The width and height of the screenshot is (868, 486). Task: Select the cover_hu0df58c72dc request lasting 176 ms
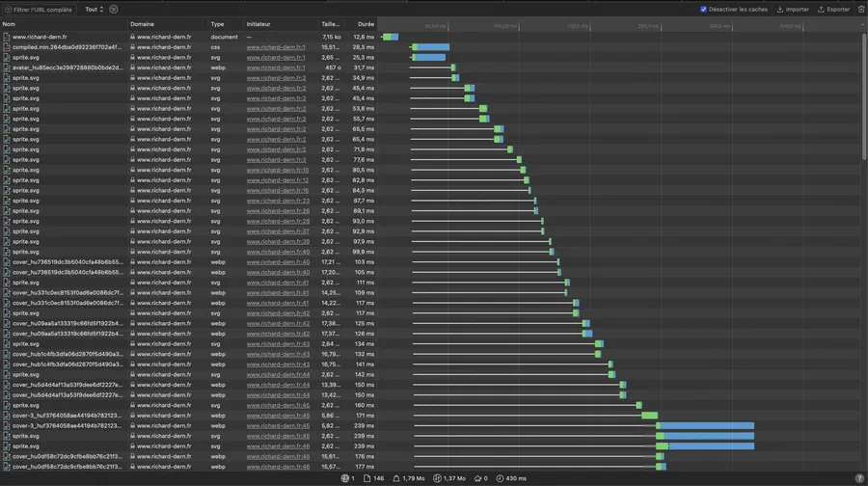point(68,457)
